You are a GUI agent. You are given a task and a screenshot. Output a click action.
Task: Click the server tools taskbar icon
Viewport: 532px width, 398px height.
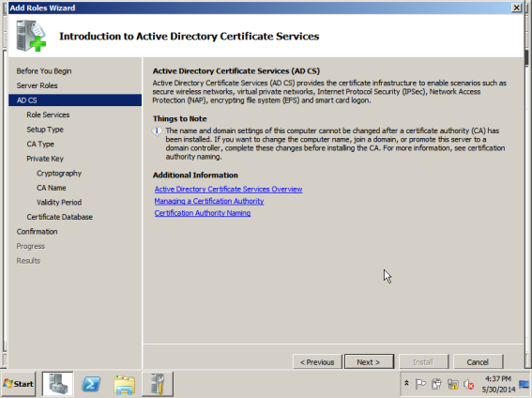coord(158,384)
